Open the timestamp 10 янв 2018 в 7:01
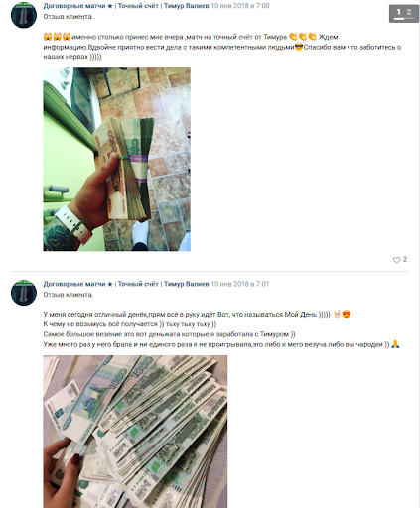 pyautogui.click(x=240, y=284)
